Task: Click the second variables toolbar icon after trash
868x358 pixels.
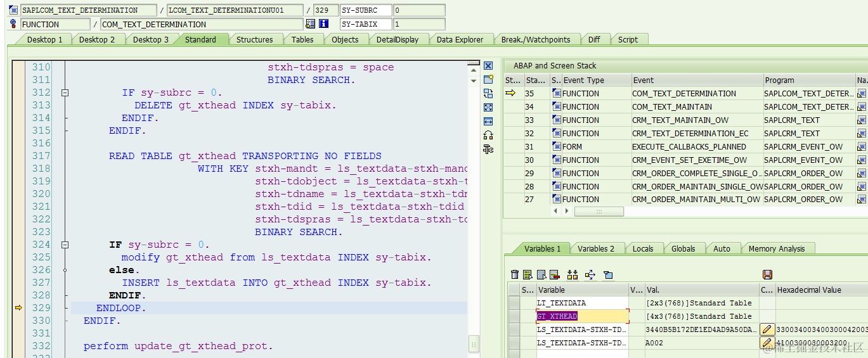Action: point(528,274)
